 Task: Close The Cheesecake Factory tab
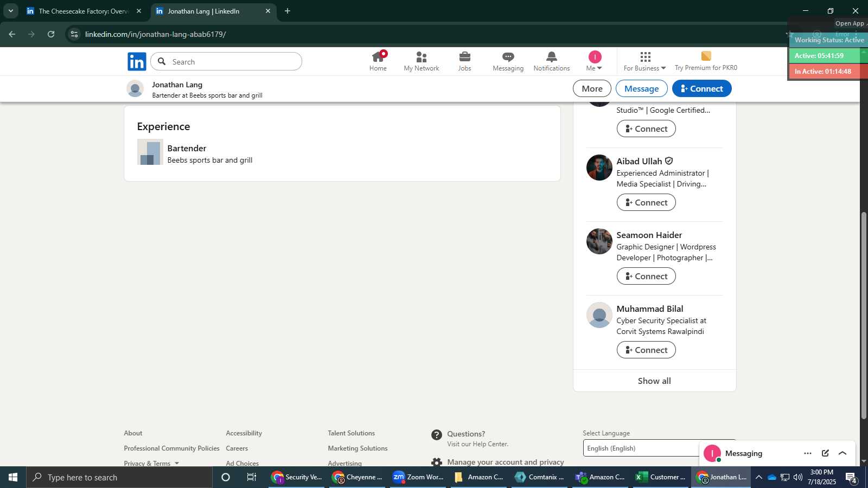click(139, 11)
